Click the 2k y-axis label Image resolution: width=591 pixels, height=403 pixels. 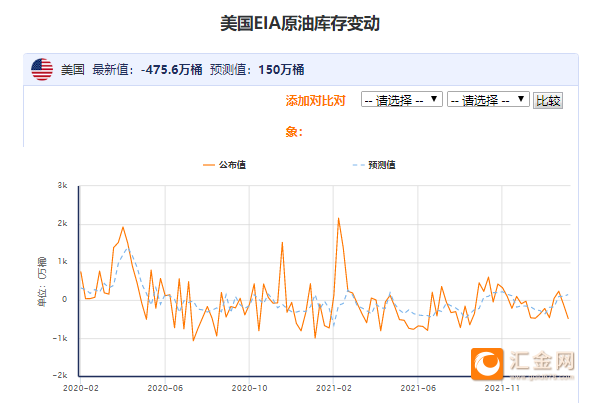click(x=63, y=224)
